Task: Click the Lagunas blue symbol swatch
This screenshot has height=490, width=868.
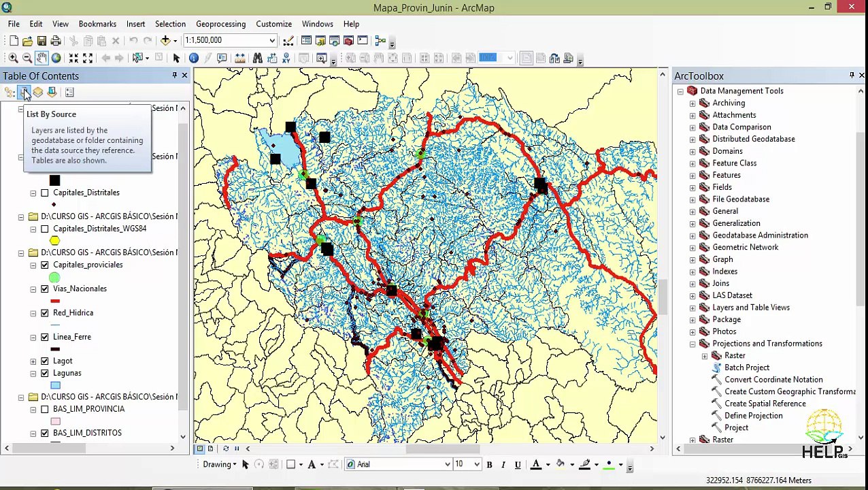Action: [x=55, y=385]
